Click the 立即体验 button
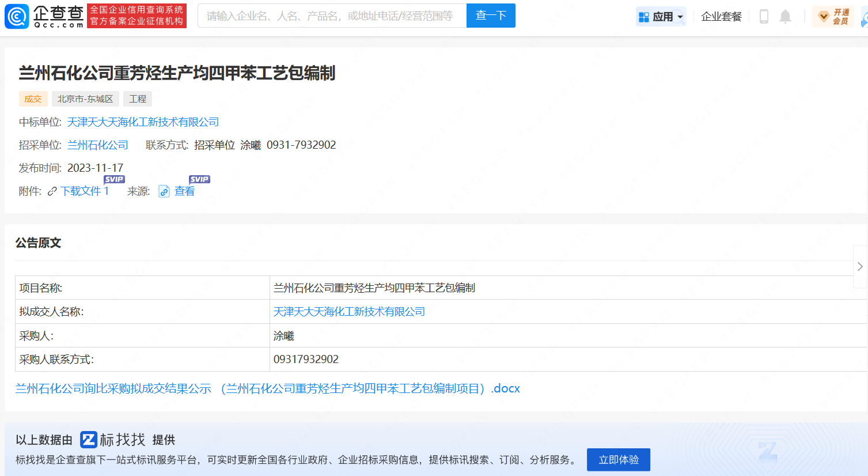The height and width of the screenshot is (476, 868). point(619,460)
